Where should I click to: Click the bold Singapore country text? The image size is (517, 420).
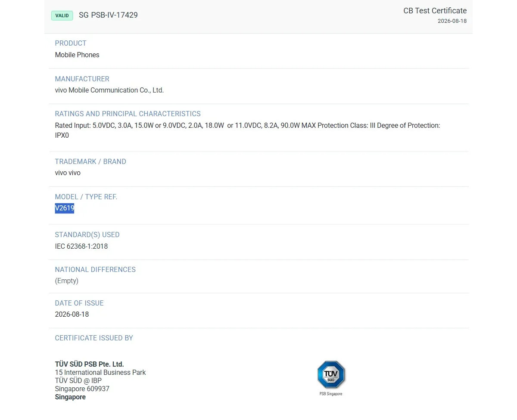click(x=70, y=397)
